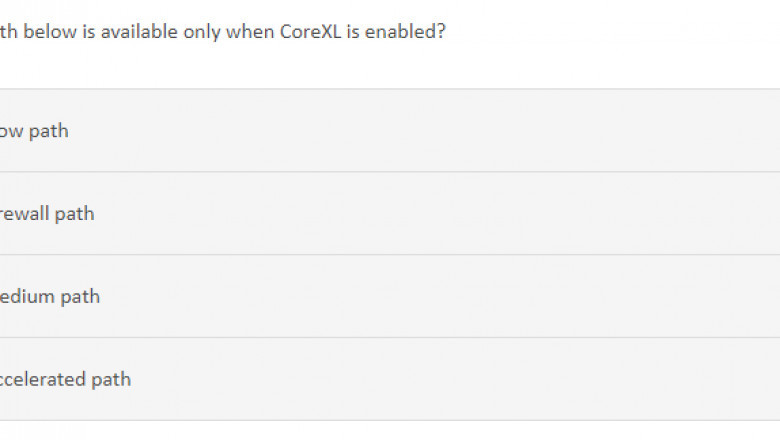Select the Slow path answer option

[390, 131]
